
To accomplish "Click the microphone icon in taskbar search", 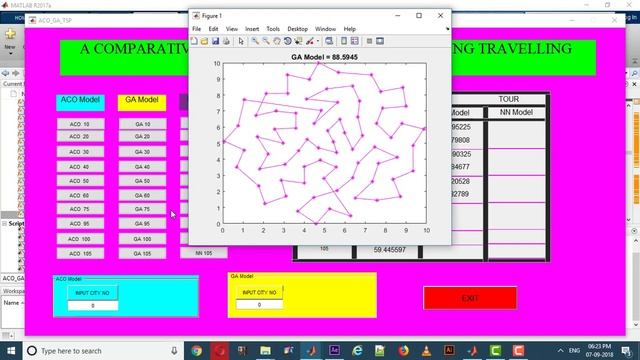I will click(174, 351).
